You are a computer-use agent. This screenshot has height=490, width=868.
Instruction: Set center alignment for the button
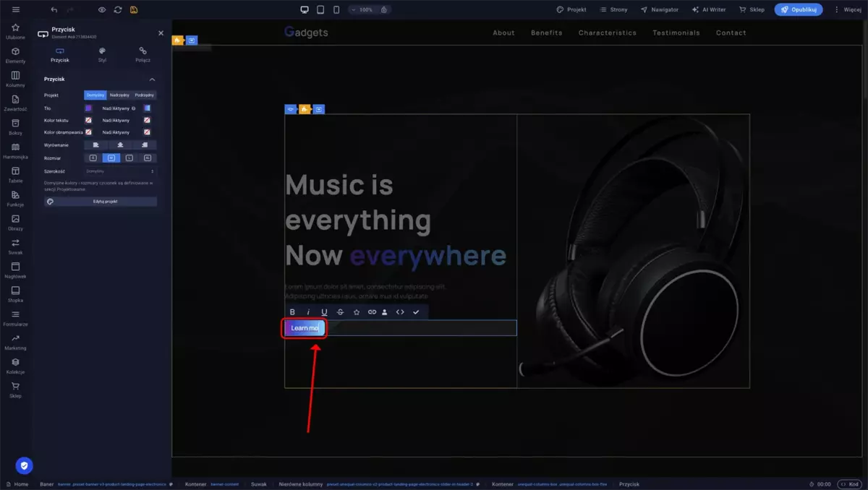(120, 145)
